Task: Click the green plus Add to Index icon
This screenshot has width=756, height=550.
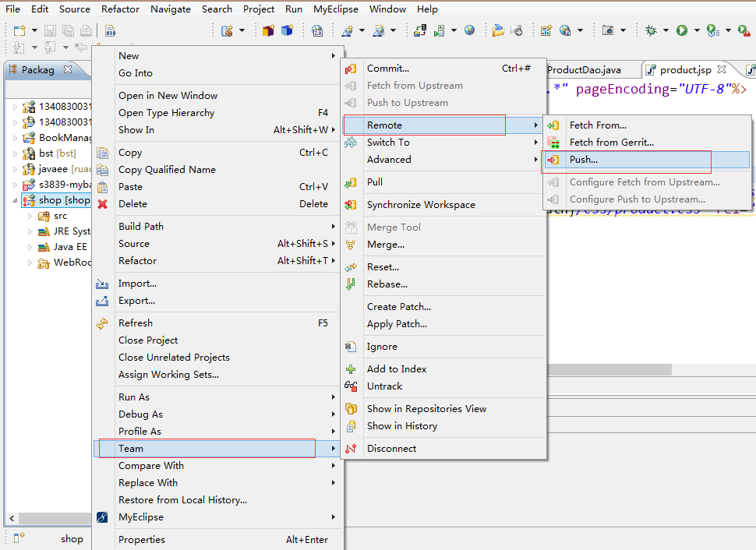Action: pyautogui.click(x=351, y=369)
